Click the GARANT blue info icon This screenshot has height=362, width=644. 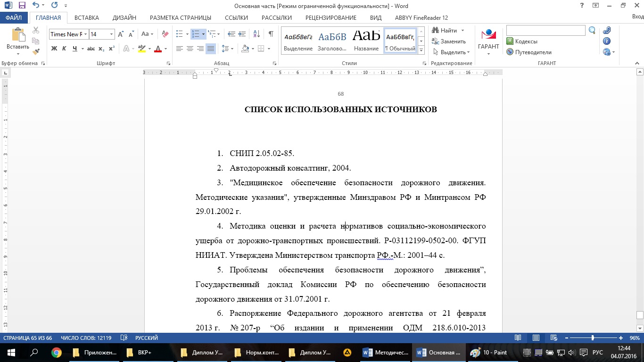607,41
